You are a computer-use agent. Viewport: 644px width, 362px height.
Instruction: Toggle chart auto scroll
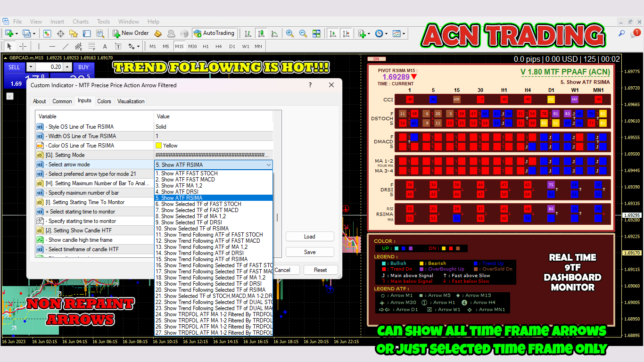(333, 33)
